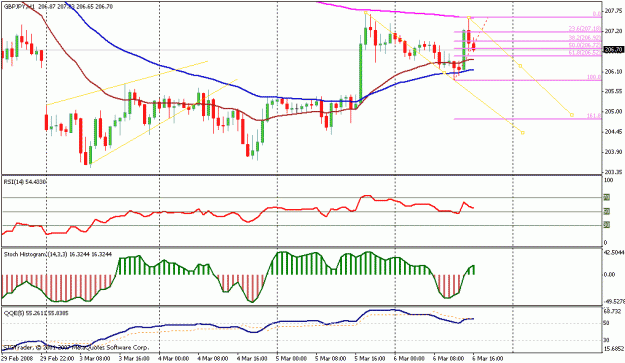The image size is (625, 363).
Task: Click the QQE scale 15.6852 label
Action: 614,349
